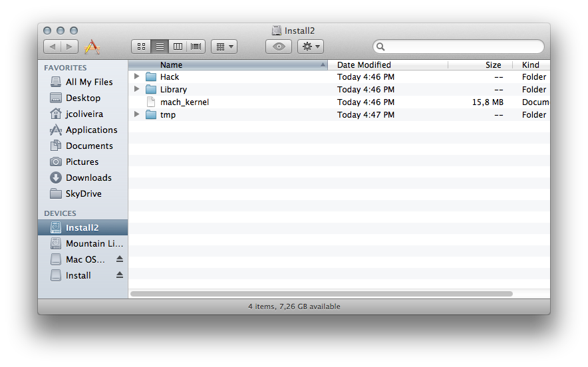Click the 15,8 MB size value

coord(488,102)
